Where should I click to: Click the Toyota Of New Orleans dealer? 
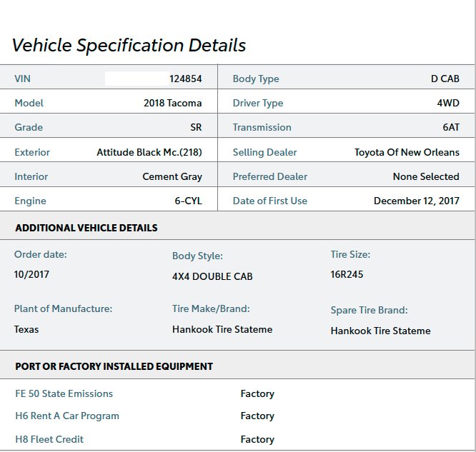(407, 152)
